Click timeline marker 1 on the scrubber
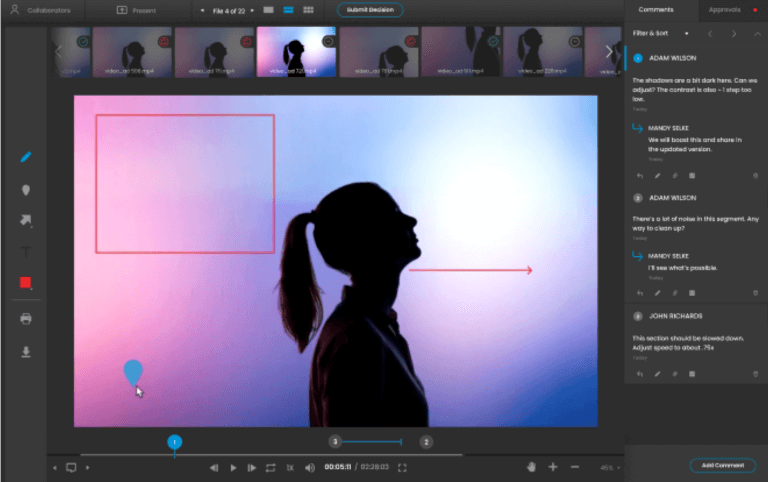 coord(174,441)
